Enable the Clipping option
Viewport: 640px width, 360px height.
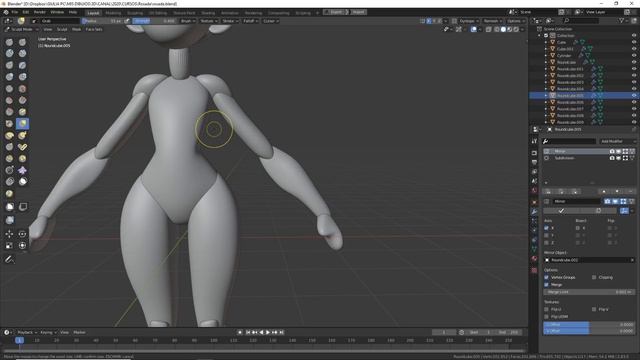594,278
